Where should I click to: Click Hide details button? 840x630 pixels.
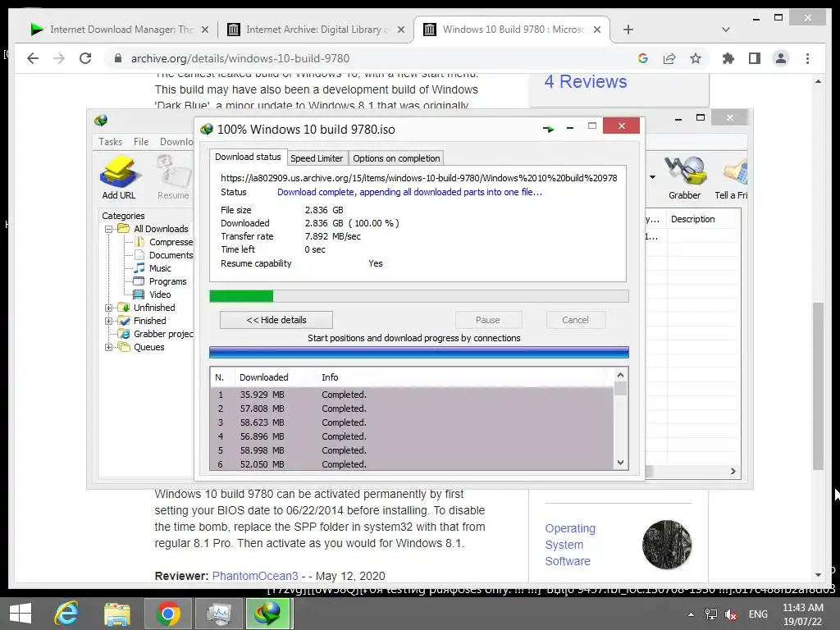(276, 320)
